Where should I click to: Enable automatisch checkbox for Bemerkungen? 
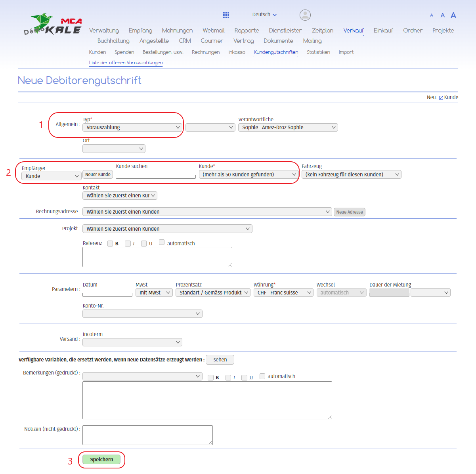[262, 376]
